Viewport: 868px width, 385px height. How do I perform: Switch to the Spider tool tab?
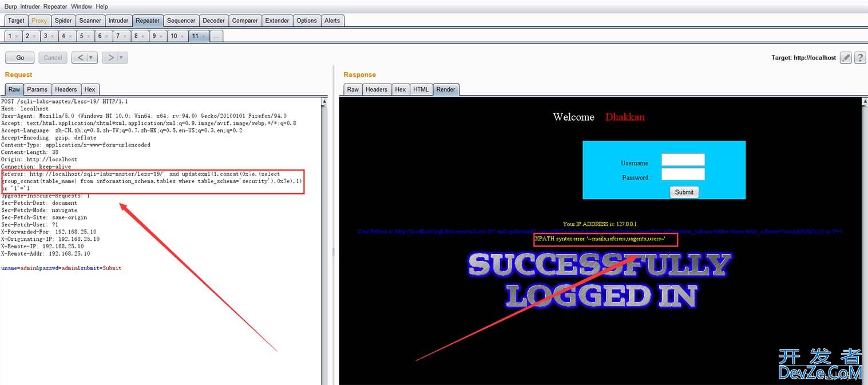pyautogui.click(x=64, y=21)
